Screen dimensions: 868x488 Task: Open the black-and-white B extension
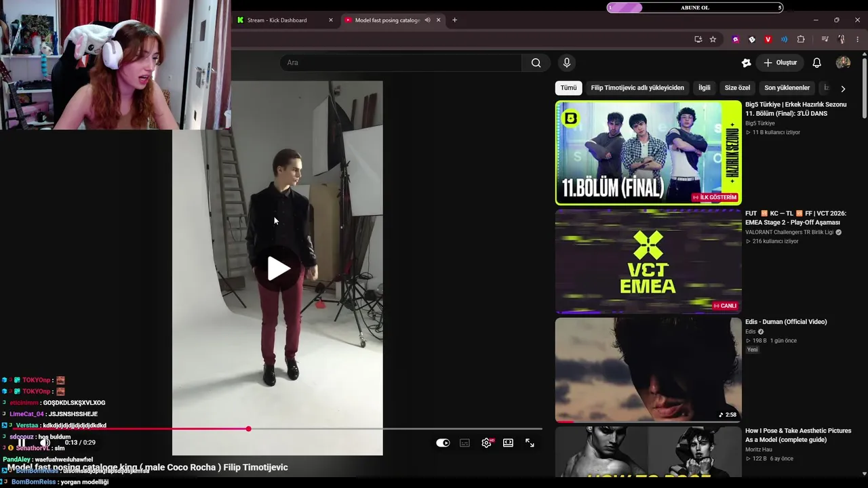click(x=751, y=39)
